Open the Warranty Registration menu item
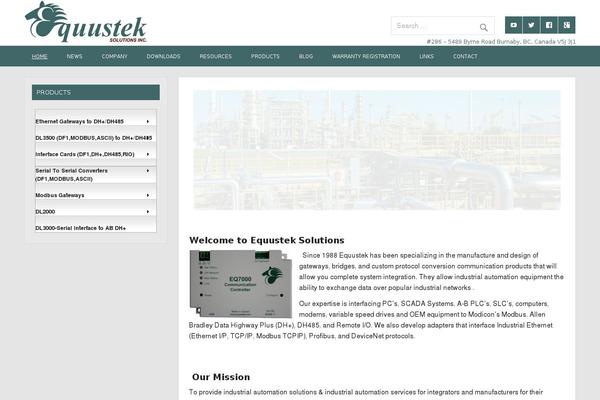 366,56
